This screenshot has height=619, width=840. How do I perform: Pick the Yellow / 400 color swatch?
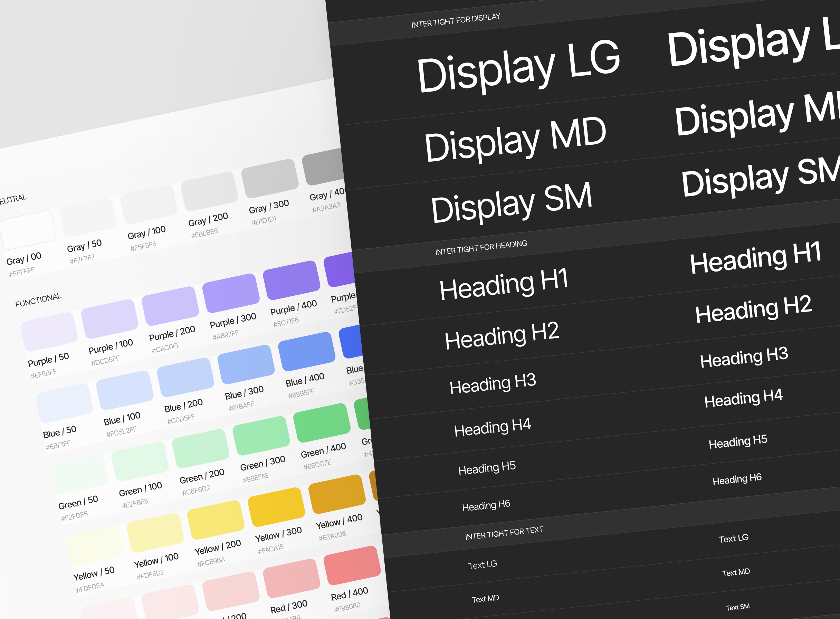337,494
